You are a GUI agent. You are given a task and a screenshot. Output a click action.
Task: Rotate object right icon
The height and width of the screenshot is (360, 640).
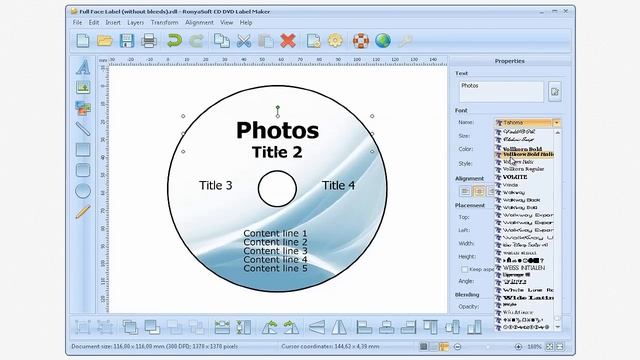pos(291,327)
